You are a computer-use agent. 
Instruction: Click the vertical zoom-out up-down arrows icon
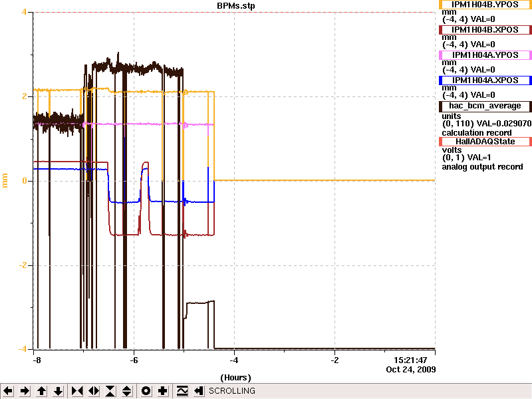[x=127, y=391]
